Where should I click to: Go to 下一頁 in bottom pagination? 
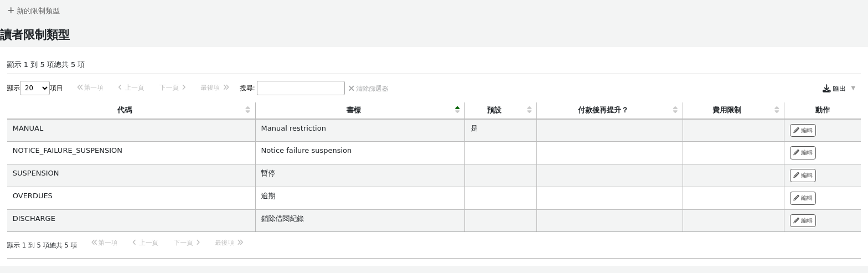click(x=187, y=243)
